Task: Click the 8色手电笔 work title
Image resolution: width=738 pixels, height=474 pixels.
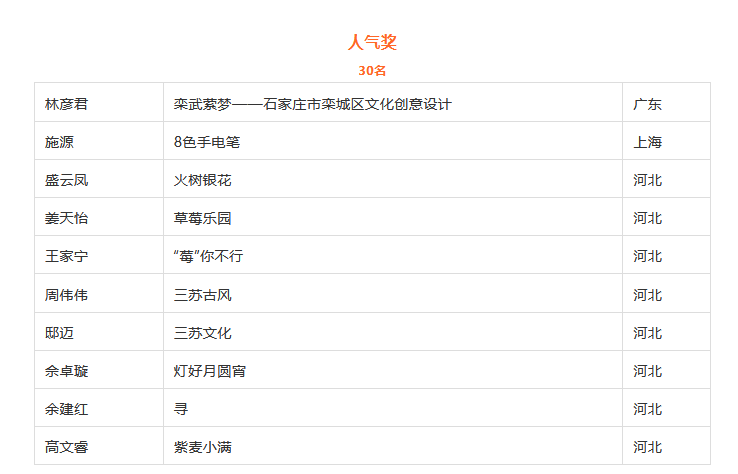Action: 207,142
